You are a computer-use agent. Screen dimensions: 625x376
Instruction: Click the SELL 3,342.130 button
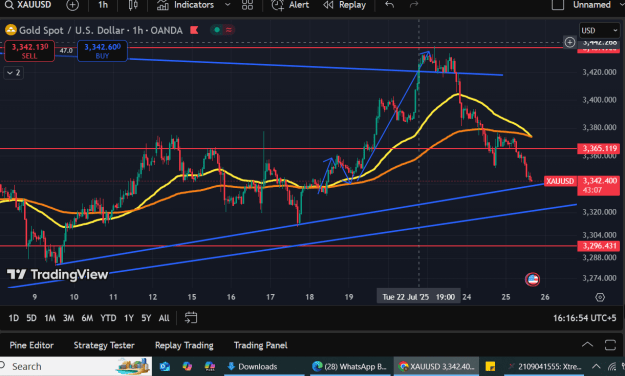29,51
